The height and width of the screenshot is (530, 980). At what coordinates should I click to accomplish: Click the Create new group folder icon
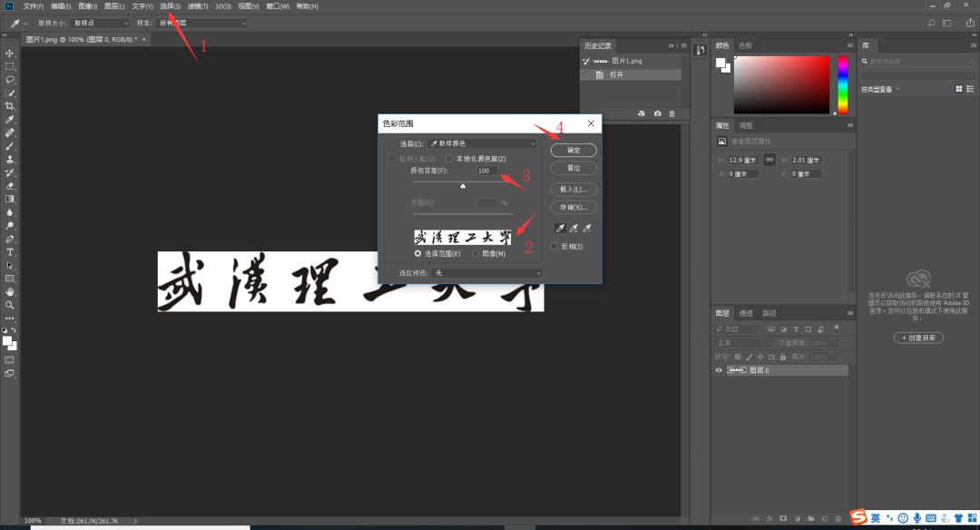810,519
